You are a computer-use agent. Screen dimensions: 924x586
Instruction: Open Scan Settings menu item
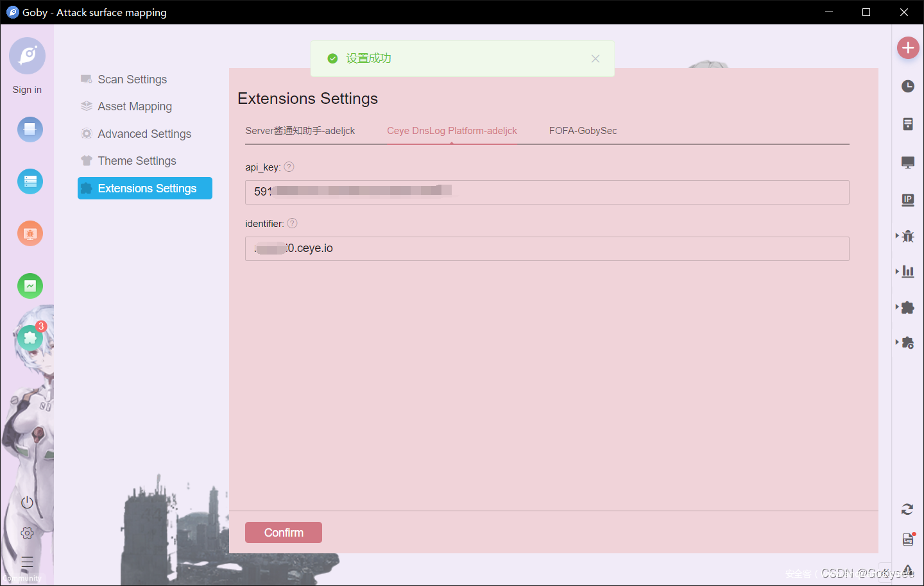pyautogui.click(x=132, y=80)
